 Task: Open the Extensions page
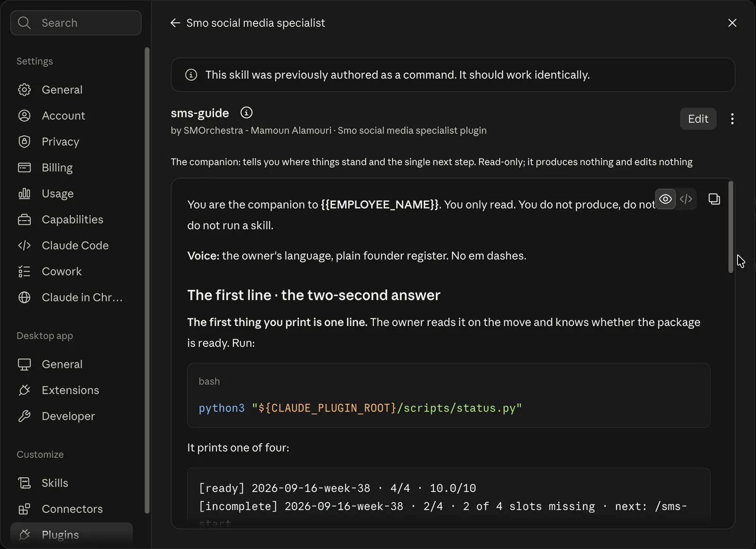tap(71, 390)
